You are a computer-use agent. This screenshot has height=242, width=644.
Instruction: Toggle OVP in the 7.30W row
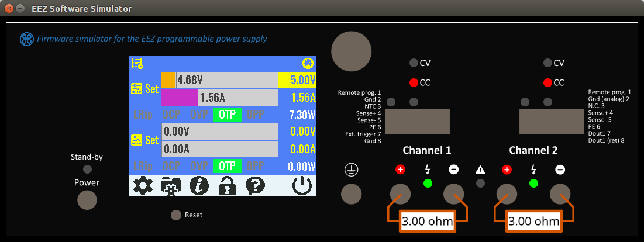tap(201, 115)
